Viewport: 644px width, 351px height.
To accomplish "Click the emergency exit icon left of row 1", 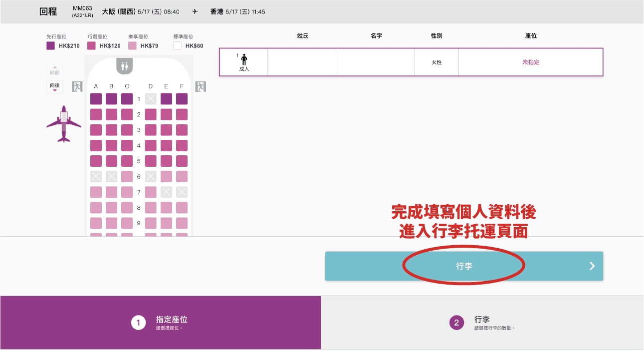I will click(x=77, y=86).
